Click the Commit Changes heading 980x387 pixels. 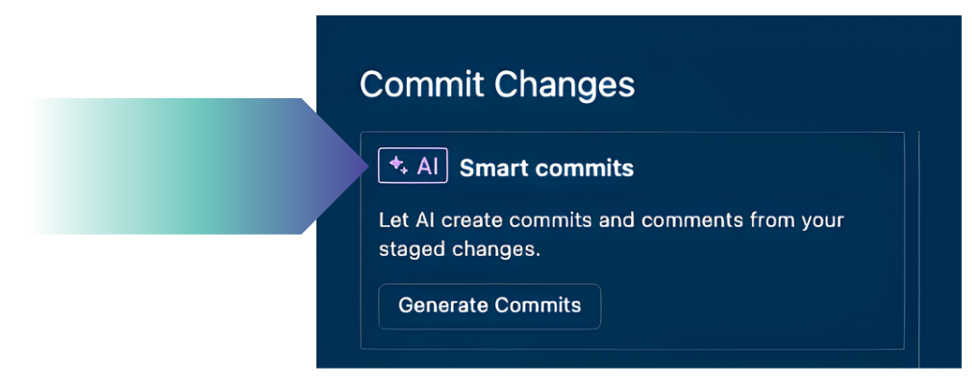[x=496, y=85]
